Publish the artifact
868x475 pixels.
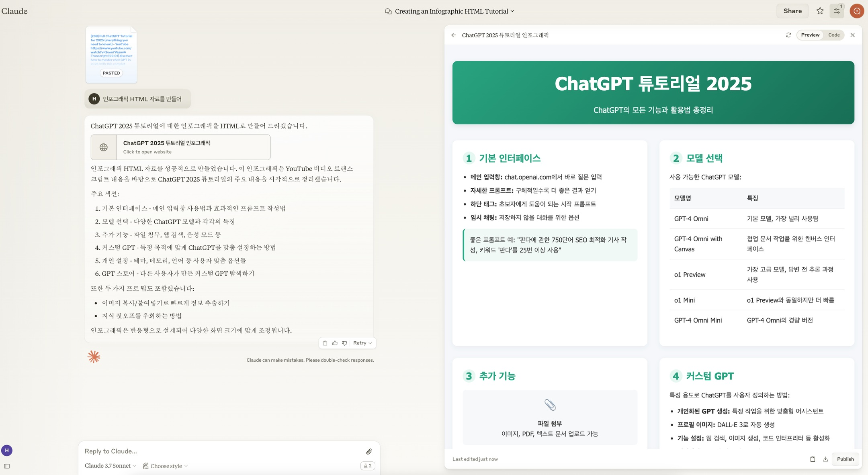click(845, 459)
